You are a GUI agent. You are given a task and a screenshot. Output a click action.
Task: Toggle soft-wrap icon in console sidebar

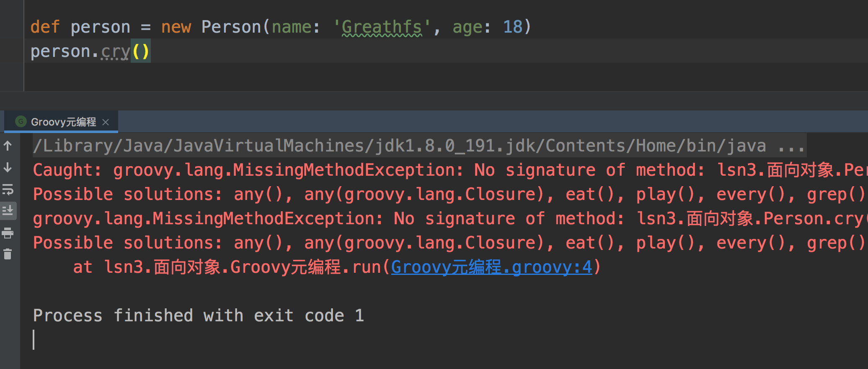[x=8, y=189]
